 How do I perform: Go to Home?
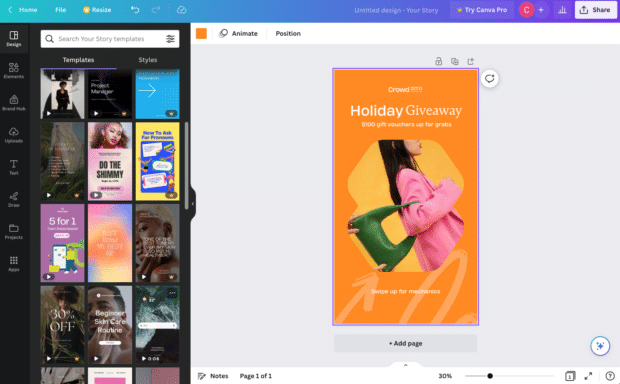(28, 10)
